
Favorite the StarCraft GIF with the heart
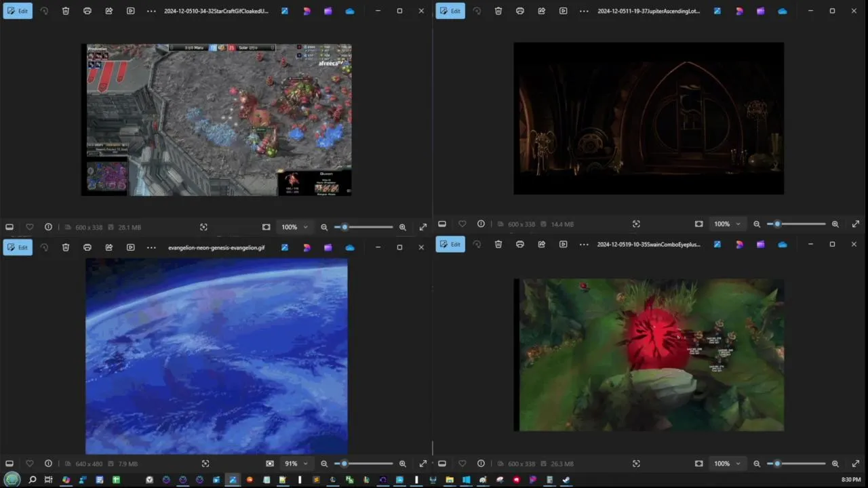(29, 227)
